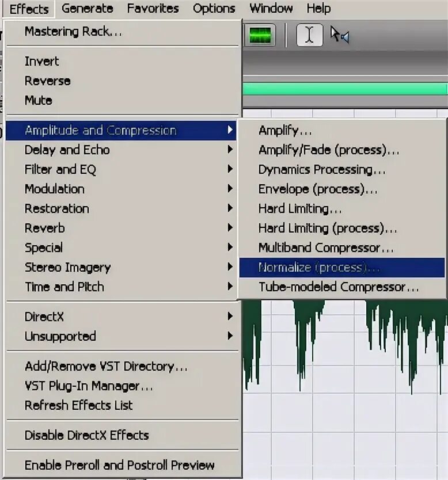The width and height of the screenshot is (448, 480).
Task: Open Dynamics Processing effect
Action: pyautogui.click(x=342, y=170)
